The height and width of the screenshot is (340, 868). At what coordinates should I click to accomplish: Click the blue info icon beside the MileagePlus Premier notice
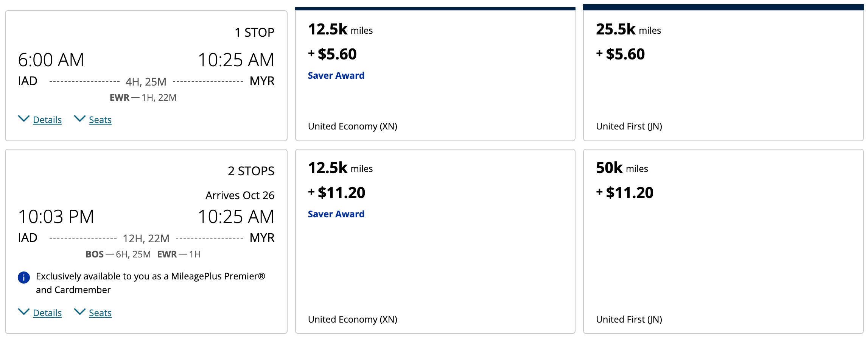coord(24,278)
